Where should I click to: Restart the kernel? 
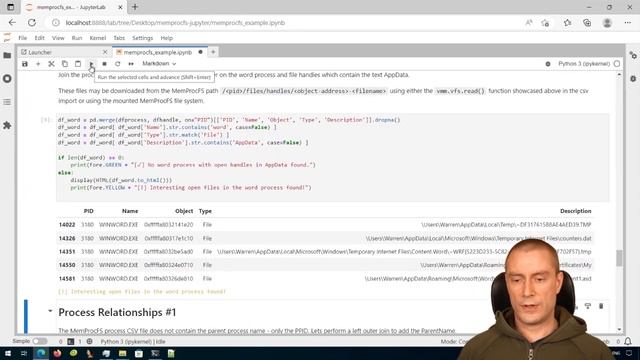(x=118, y=64)
